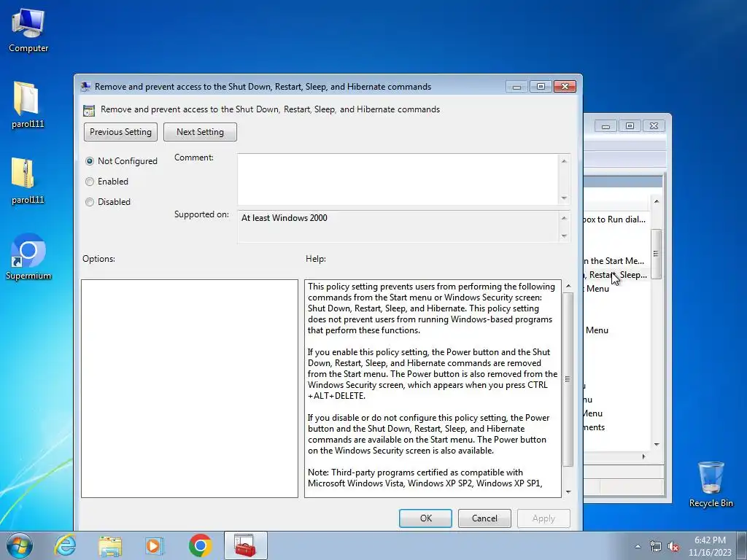Maximize the background Group Policy window
This screenshot has height=560, width=747.
630,126
